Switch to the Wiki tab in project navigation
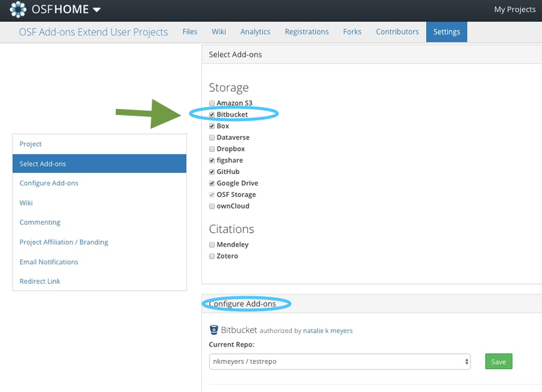This screenshot has width=542, height=392. [x=219, y=32]
